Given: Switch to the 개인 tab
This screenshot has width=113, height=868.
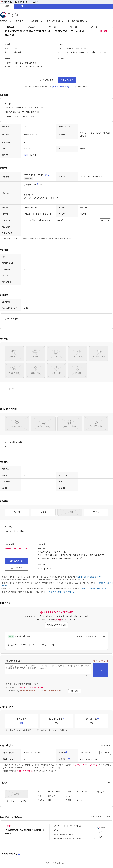Looking at the screenshot, I should [7, 6].
